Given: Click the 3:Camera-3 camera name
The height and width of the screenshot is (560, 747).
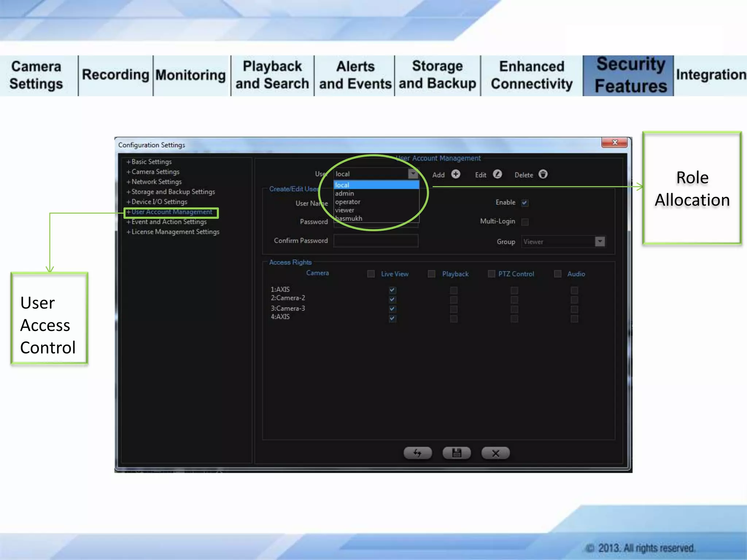Looking at the screenshot, I should coord(288,308).
